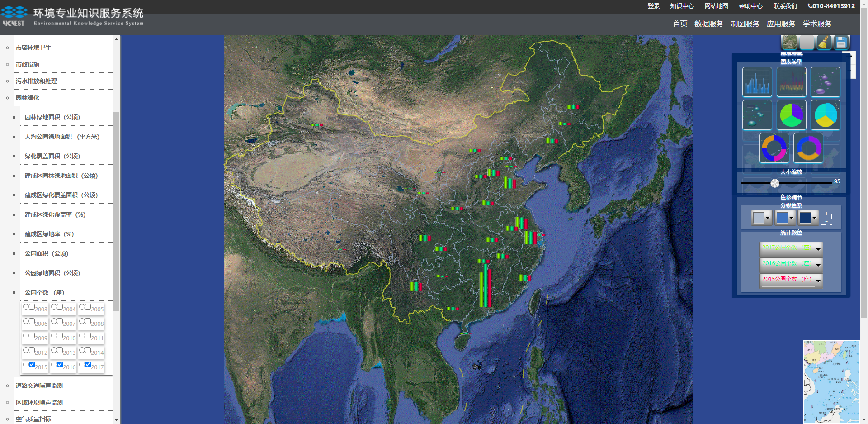Open the 2017公园个数 color dropdown

(818, 249)
